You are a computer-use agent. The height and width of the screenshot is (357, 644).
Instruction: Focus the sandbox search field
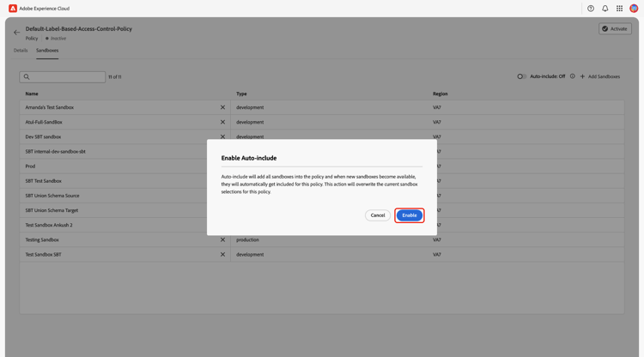(x=63, y=76)
